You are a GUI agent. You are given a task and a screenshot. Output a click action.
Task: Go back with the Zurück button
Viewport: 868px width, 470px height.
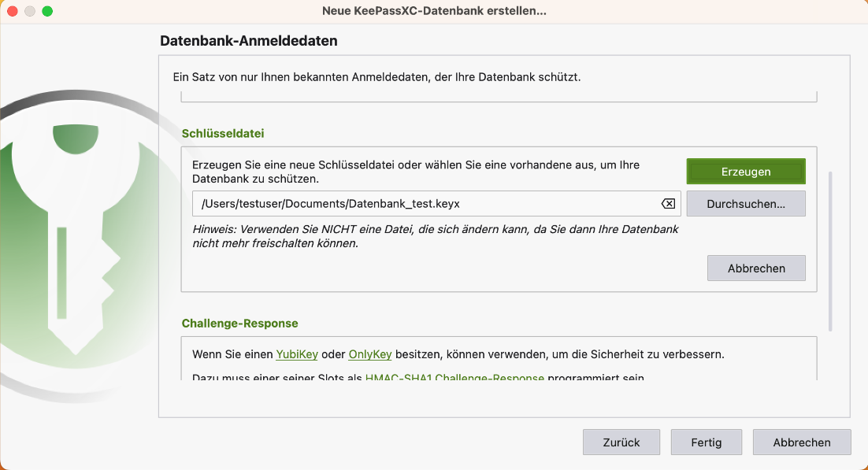point(621,442)
